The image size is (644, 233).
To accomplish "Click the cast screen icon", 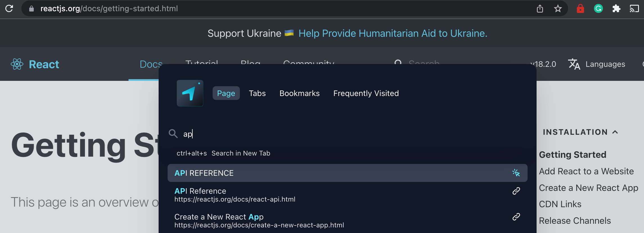I will tap(634, 9).
